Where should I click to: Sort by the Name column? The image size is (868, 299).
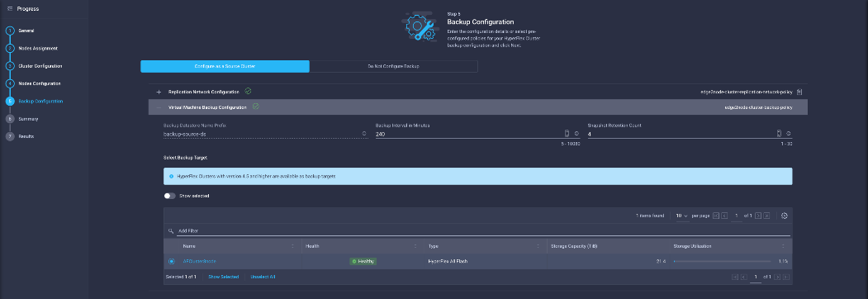(x=292, y=246)
